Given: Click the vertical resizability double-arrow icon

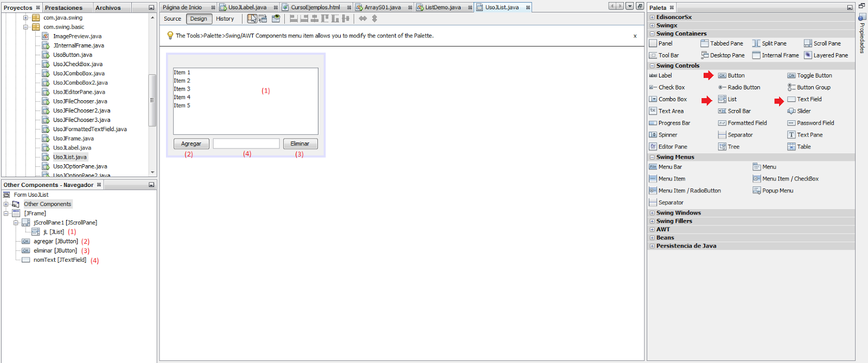Looking at the screenshot, I should [374, 18].
